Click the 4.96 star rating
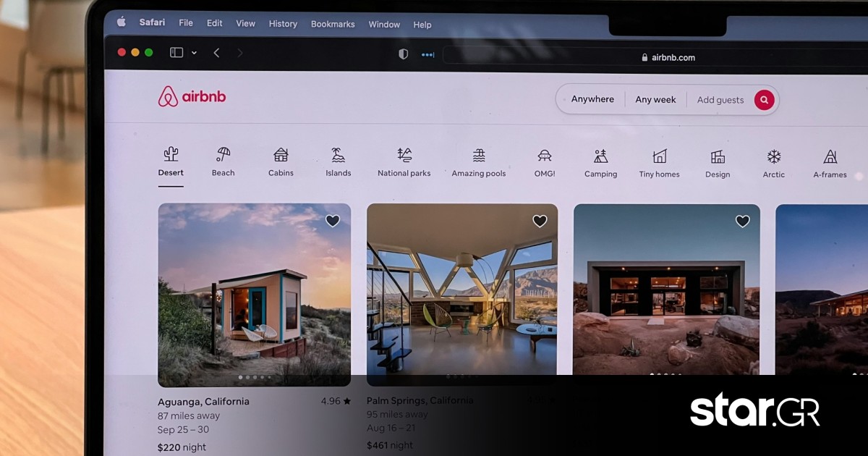Screen dimensions: 868x456 click(x=336, y=401)
